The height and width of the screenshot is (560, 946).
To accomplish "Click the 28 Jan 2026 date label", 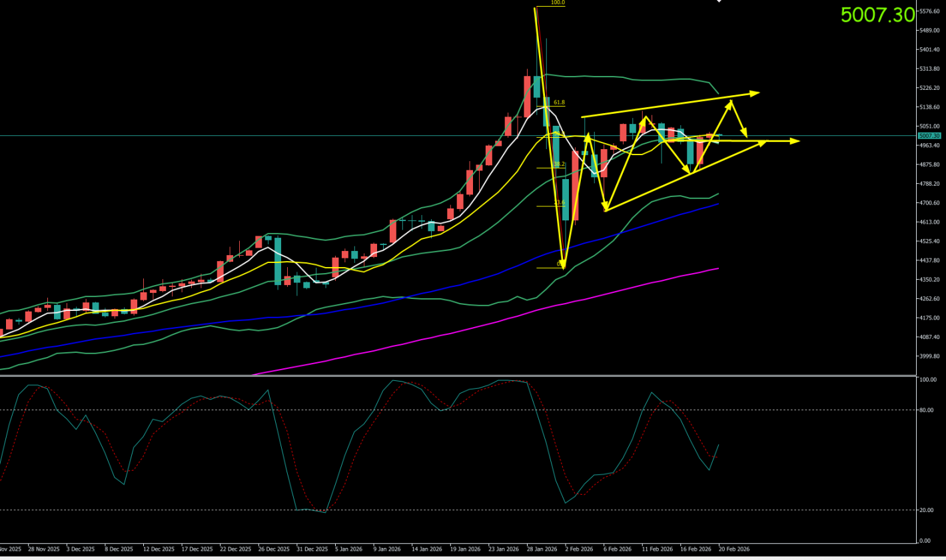I will pyautogui.click(x=542, y=549).
